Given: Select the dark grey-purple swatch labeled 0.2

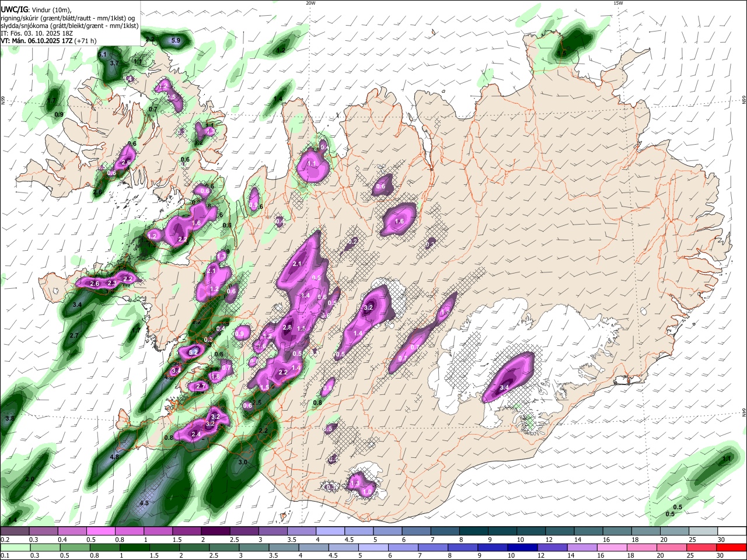Looking at the screenshot, I should [x=15, y=531].
